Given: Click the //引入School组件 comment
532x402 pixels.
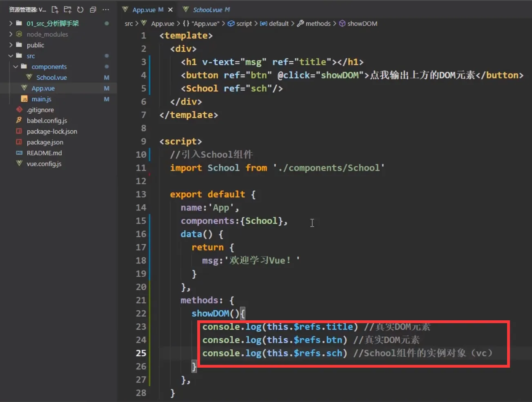Looking at the screenshot, I should click(211, 154).
